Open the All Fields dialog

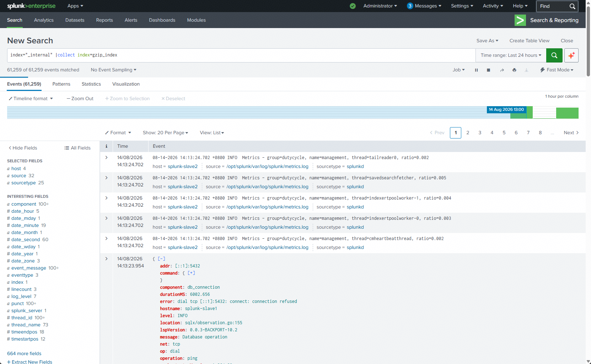click(x=77, y=148)
